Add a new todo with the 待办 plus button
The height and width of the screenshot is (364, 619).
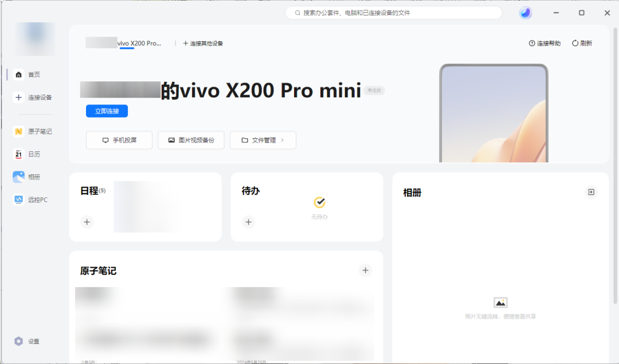(248, 222)
